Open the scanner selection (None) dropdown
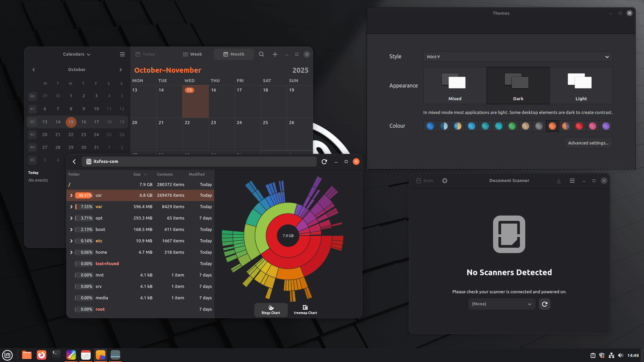 501,304
